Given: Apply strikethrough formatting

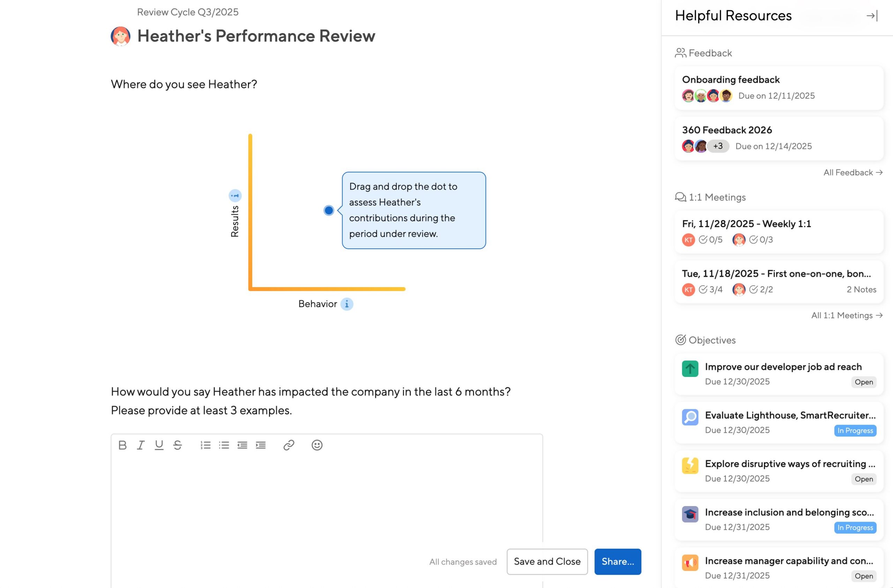Looking at the screenshot, I should tap(178, 445).
